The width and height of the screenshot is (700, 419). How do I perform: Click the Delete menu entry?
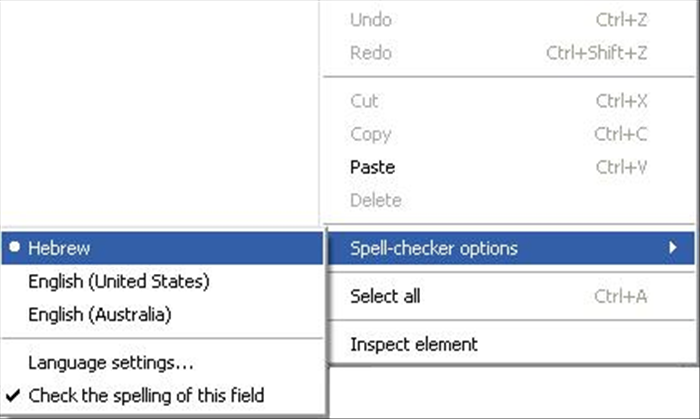point(375,200)
